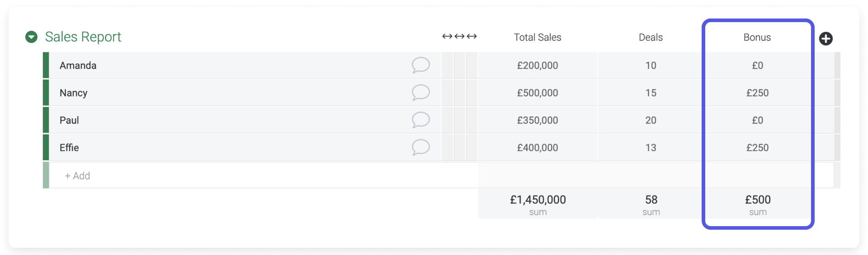Select the Bonus column header
This screenshot has width=868, height=255.
coord(757,37)
